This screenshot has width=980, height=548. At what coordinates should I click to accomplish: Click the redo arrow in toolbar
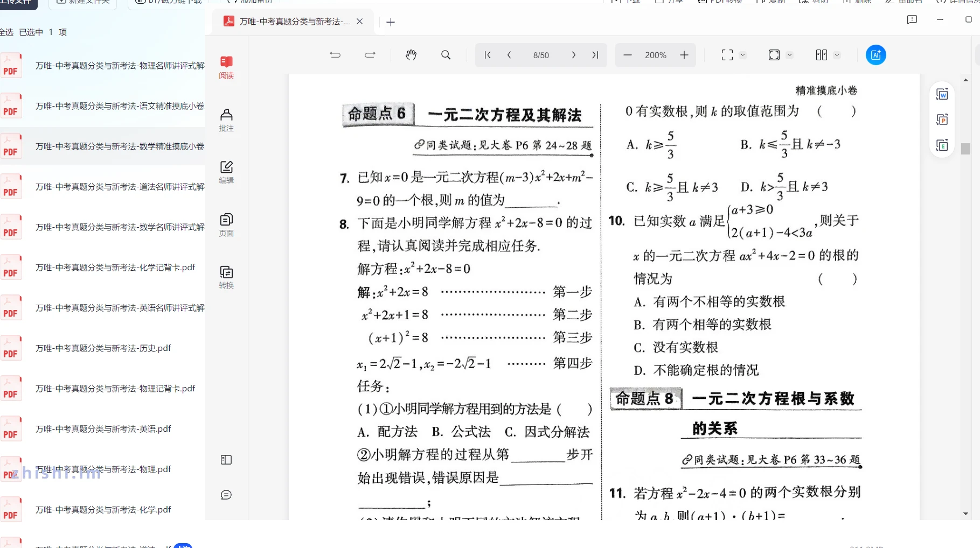point(370,55)
